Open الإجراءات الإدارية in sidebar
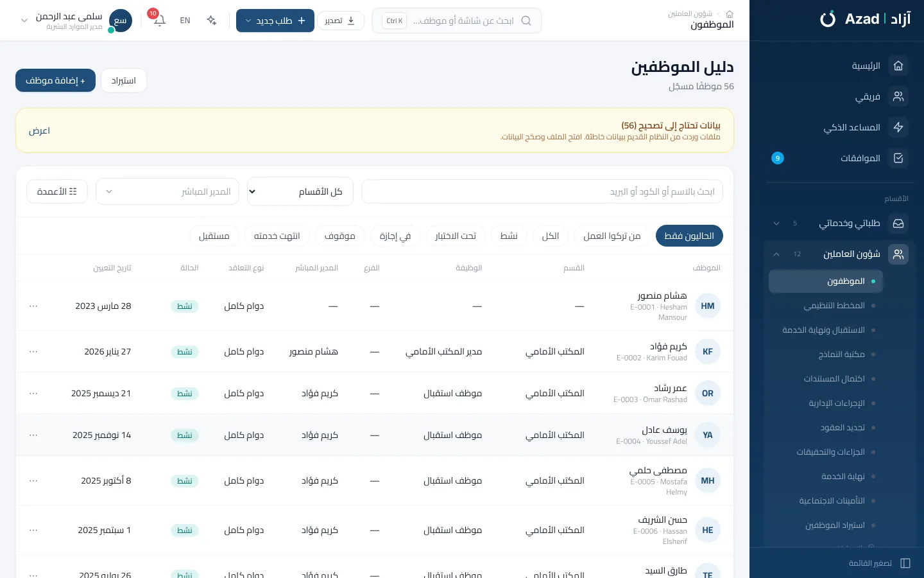 tap(837, 403)
